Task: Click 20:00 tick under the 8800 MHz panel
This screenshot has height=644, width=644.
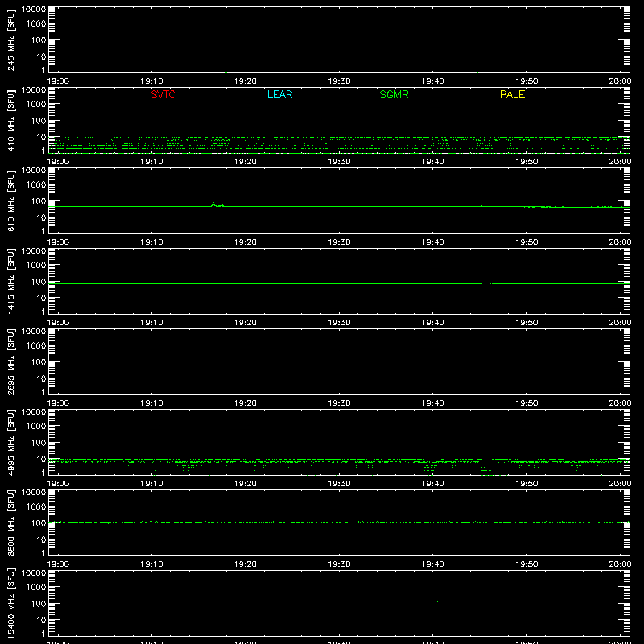Action: pos(620,564)
